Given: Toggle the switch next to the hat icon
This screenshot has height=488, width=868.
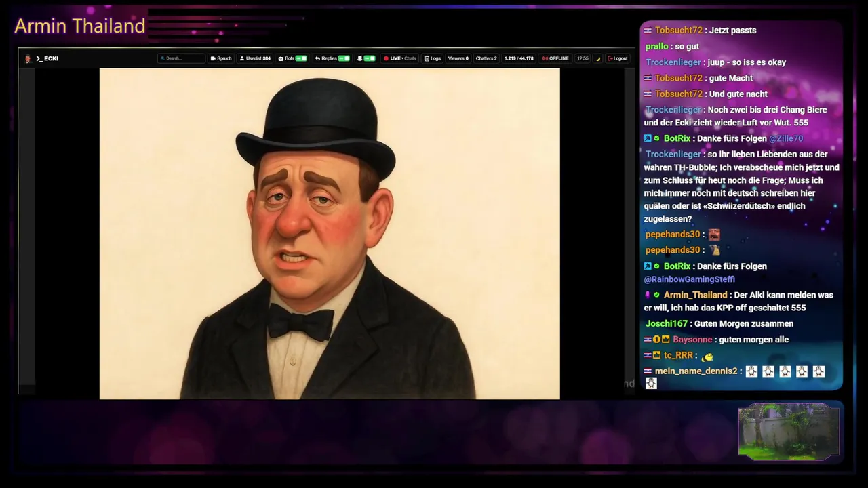Looking at the screenshot, I should click(370, 58).
